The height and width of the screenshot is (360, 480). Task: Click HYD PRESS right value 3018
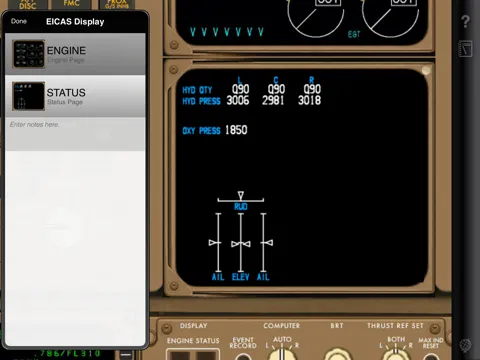click(309, 100)
